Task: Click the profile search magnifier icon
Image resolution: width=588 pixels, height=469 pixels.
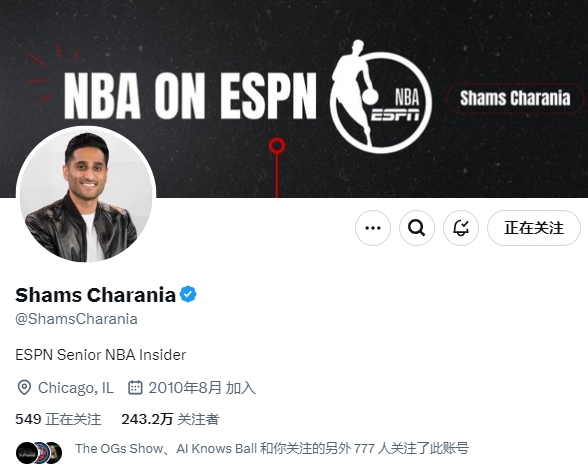Action: coord(417,228)
